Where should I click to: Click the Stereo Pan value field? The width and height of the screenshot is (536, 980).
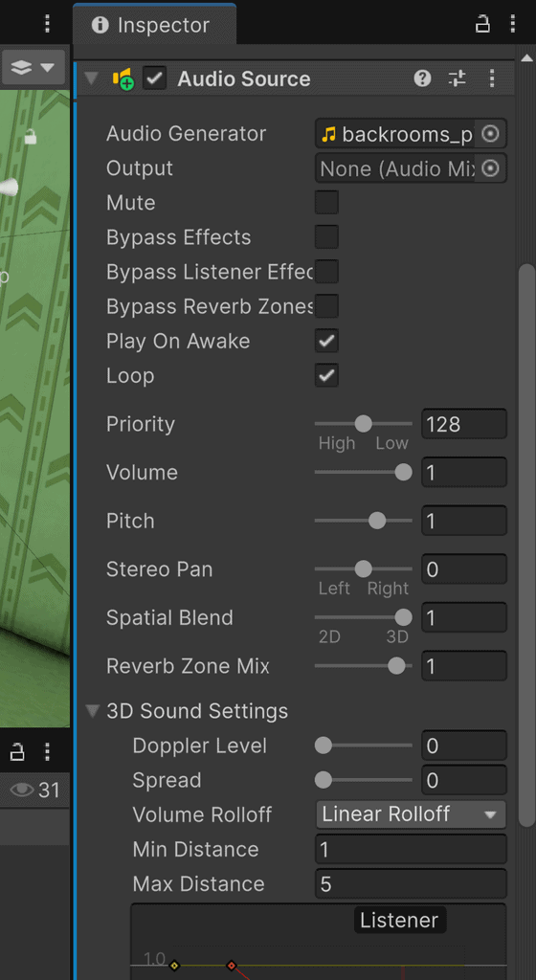(464, 568)
